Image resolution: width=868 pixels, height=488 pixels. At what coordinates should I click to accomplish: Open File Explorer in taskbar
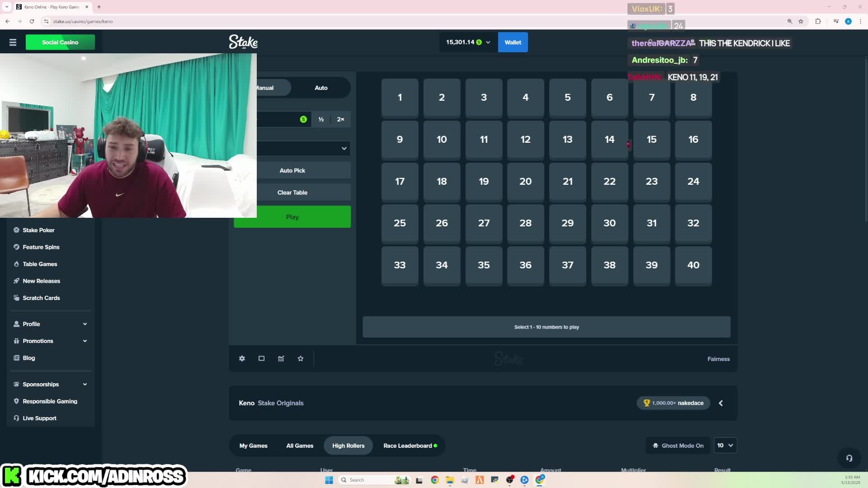(x=449, y=480)
